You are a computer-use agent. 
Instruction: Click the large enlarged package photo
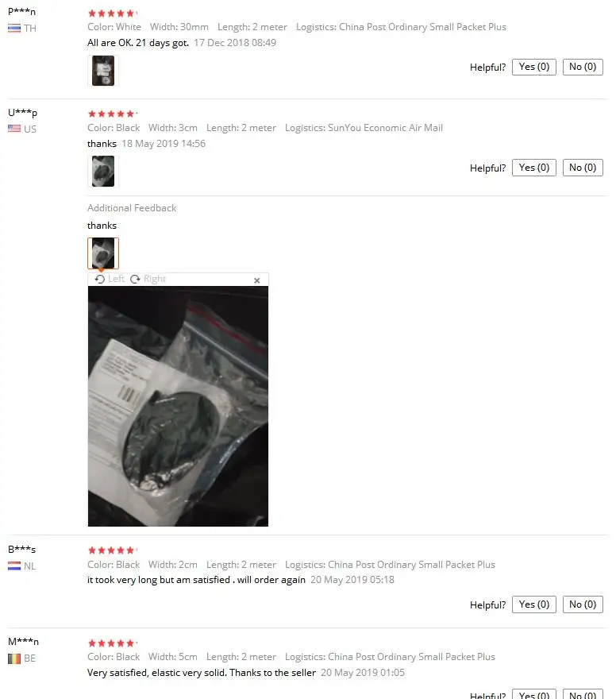[178, 406]
